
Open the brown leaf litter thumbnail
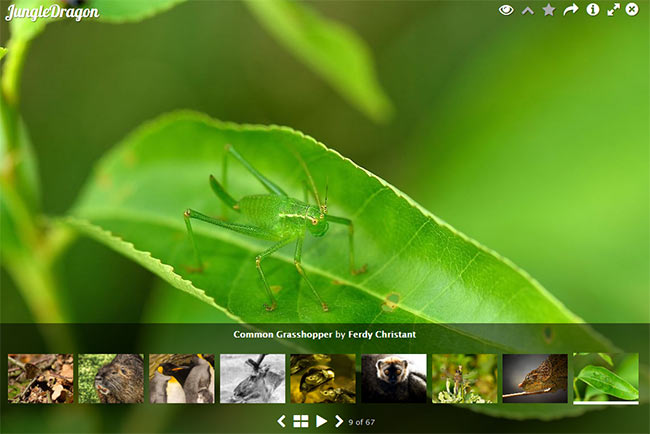pyautogui.click(x=41, y=378)
